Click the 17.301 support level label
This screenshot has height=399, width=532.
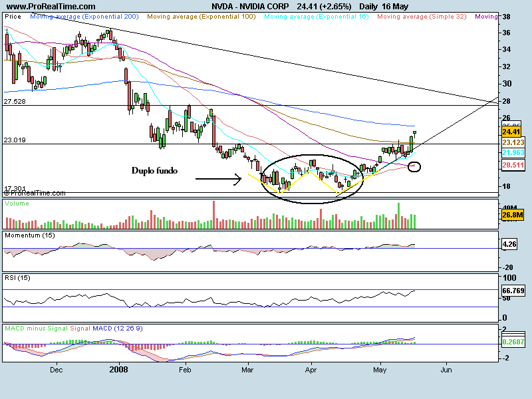pyautogui.click(x=15, y=188)
